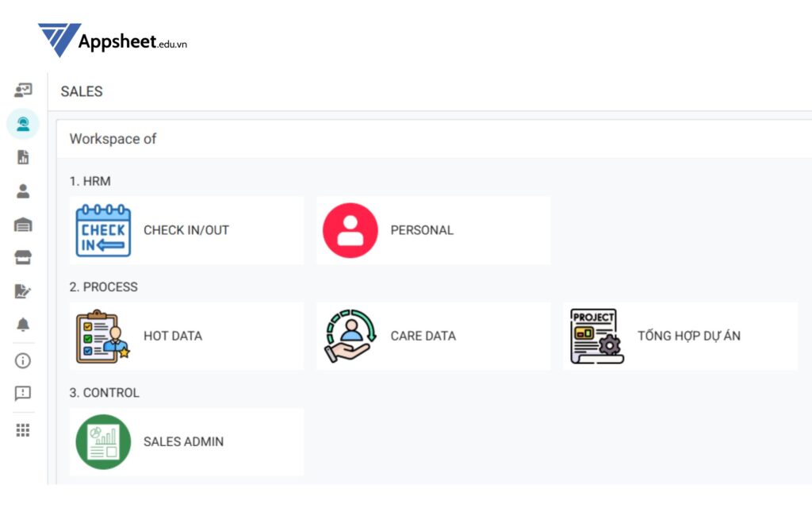Image resolution: width=812 pixels, height=508 pixels.
Task: Click the feedback speech bubble sidebar icon
Action: [23, 394]
